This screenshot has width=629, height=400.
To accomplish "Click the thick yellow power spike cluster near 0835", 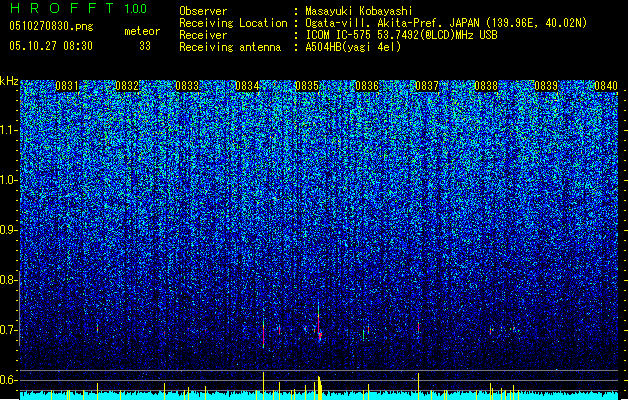I will pyautogui.click(x=320, y=388).
